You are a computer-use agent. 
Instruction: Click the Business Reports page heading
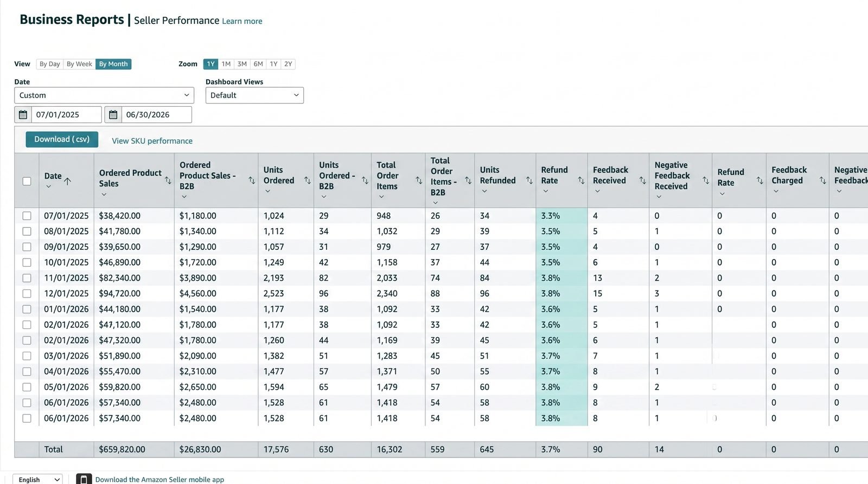point(72,20)
